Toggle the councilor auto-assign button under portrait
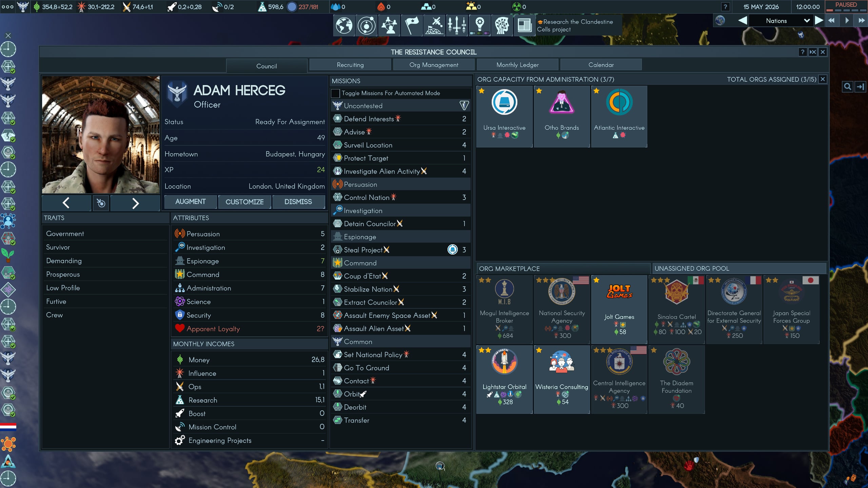Screen dimensions: 868x488 pos(101,203)
